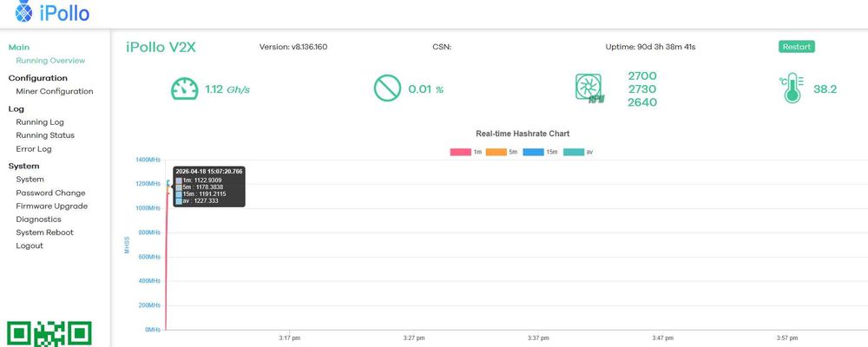Click the Configuration section header
Viewport: 868px width, 347px height.
coord(37,78)
